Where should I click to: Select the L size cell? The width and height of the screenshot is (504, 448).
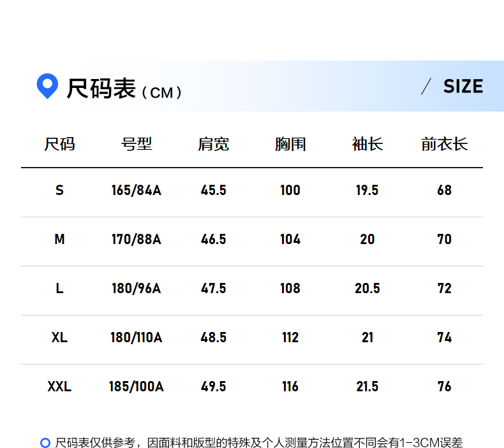point(59,289)
